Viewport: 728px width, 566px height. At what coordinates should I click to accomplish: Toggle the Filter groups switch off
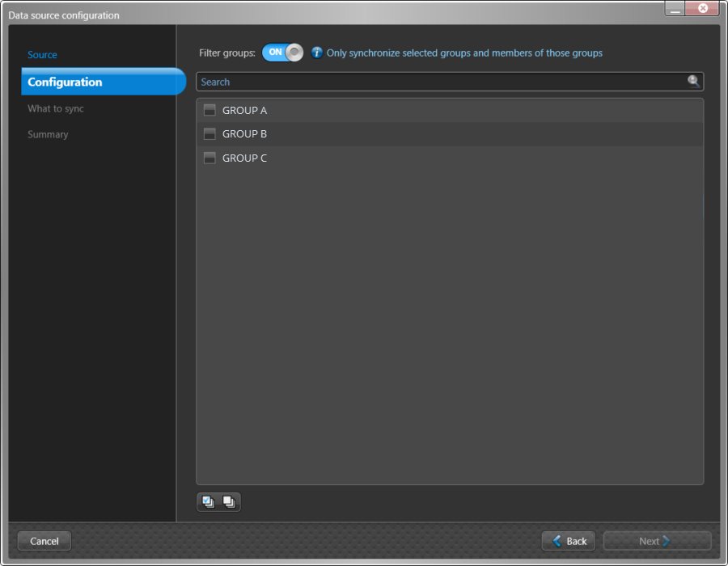tap(281, 52)
